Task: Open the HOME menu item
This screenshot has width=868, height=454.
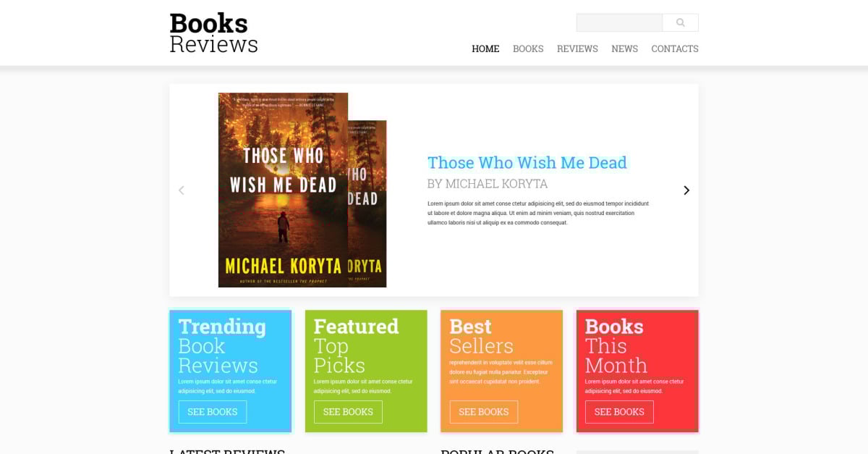Action: coord(485,49)
